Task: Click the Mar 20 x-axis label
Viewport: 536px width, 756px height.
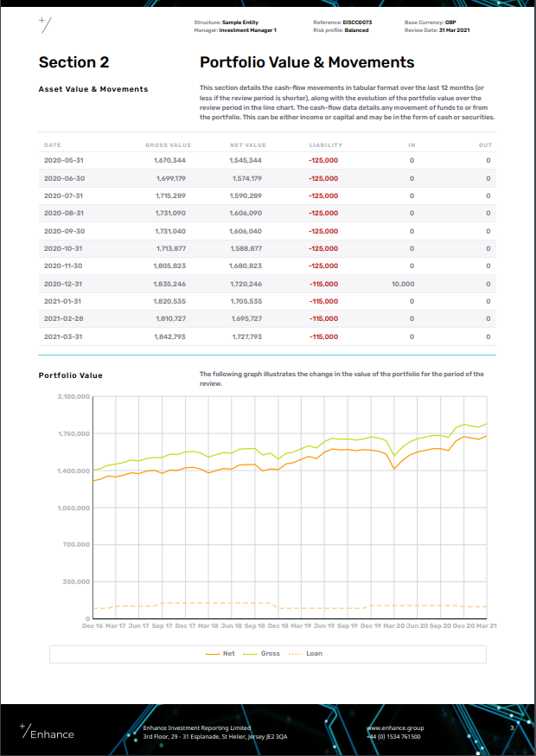Action: 394,625
